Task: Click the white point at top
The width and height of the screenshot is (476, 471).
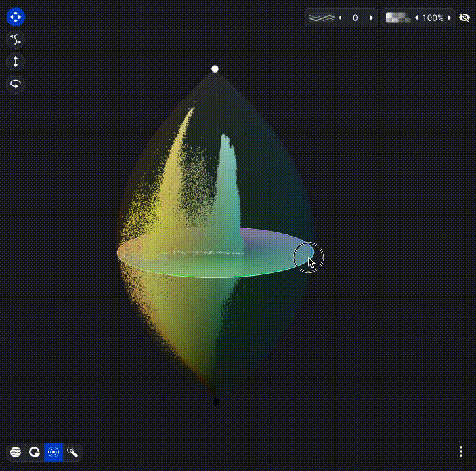Action: click(x=215, y=69)
